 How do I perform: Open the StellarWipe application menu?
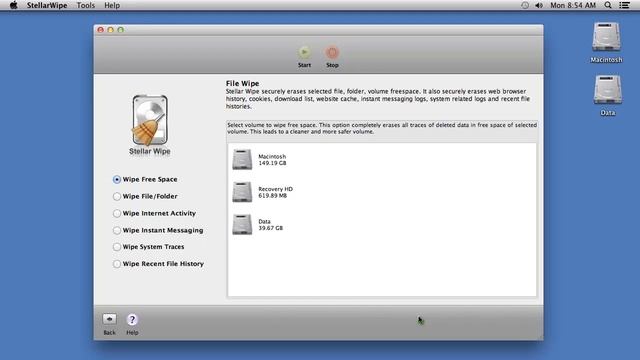click(x=47, y=5)
